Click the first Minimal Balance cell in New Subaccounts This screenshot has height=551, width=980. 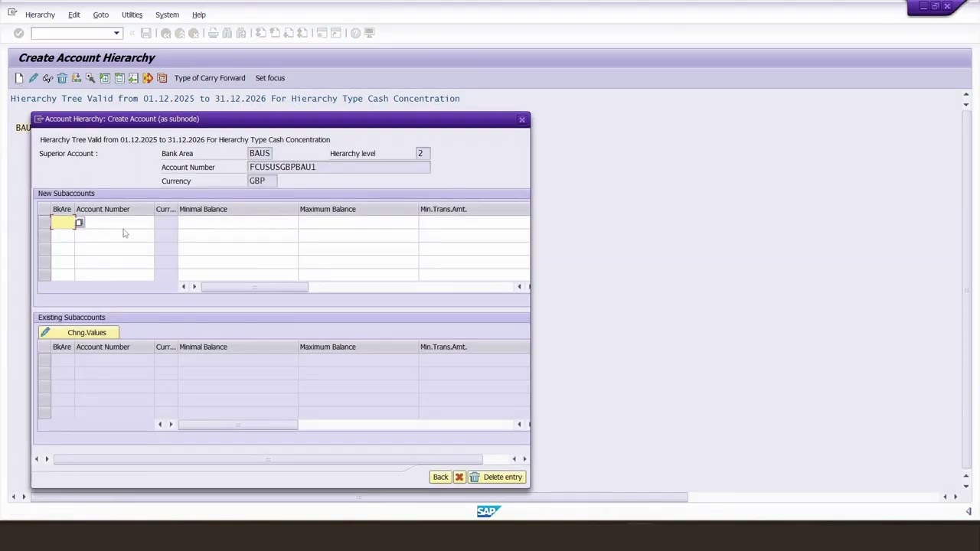[237, 223]
